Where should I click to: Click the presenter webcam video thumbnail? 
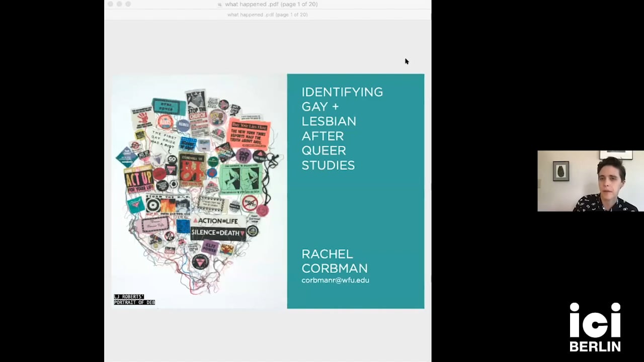coord(591,181)
